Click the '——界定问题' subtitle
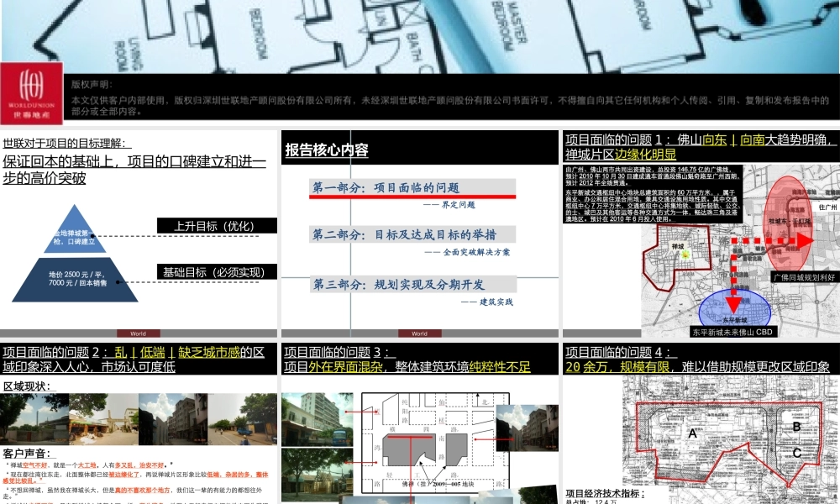 pyautogui.click(x=449, y=205)
